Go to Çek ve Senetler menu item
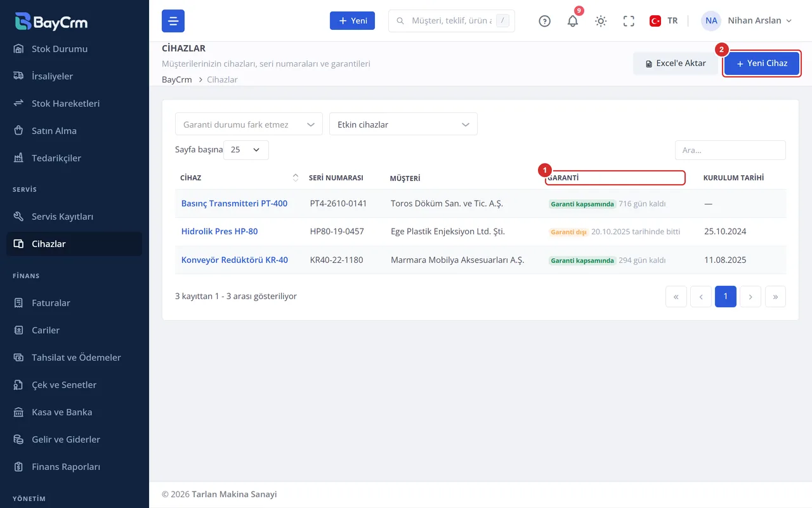Image resolution: width=812 pixels, height=508 pixels. coord(74,385)
